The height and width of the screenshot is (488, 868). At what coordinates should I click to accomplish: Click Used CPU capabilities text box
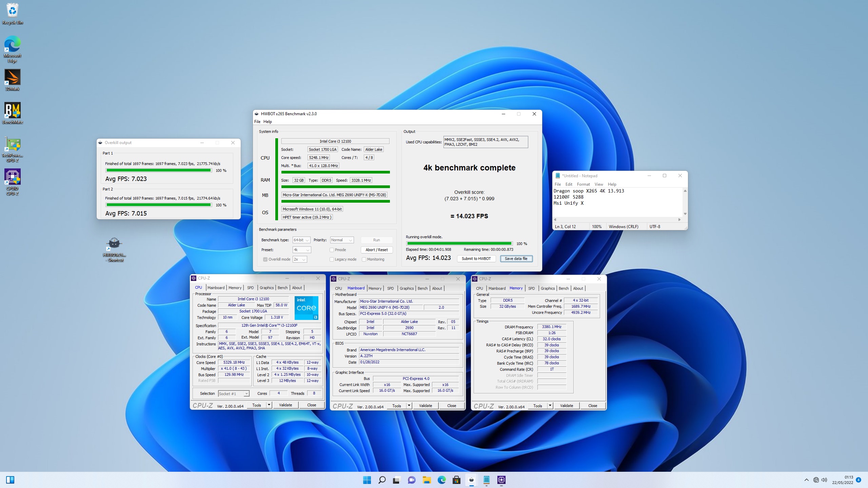click(486, 142)
